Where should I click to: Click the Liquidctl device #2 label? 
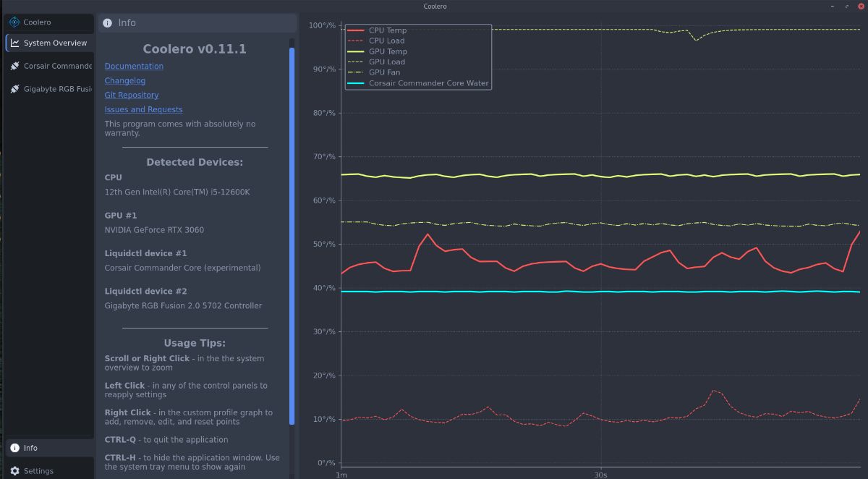[x=145, y=291]
